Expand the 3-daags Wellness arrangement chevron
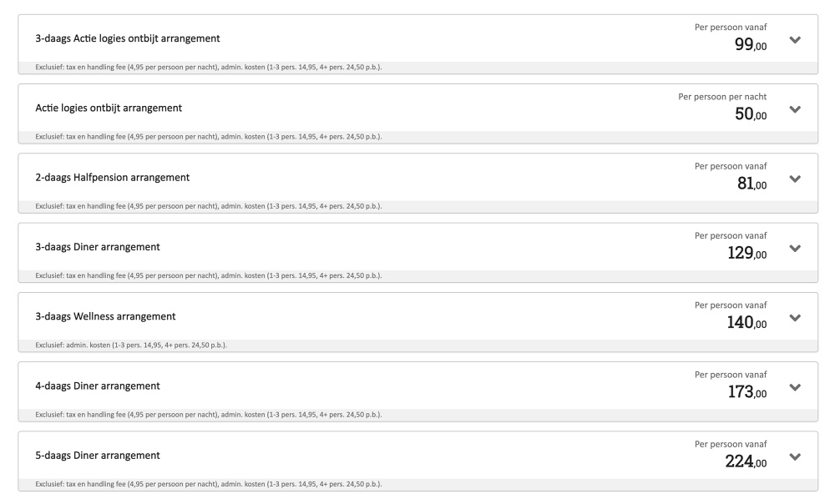Viewport: 835px width, 504px height. click(795, 318)
